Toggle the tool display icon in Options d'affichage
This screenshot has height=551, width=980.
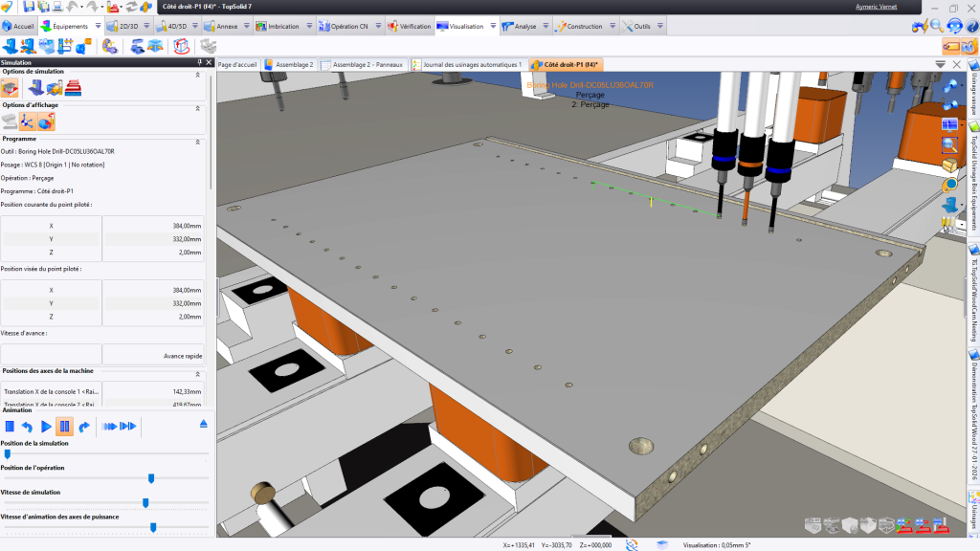(x=46, y=121)
